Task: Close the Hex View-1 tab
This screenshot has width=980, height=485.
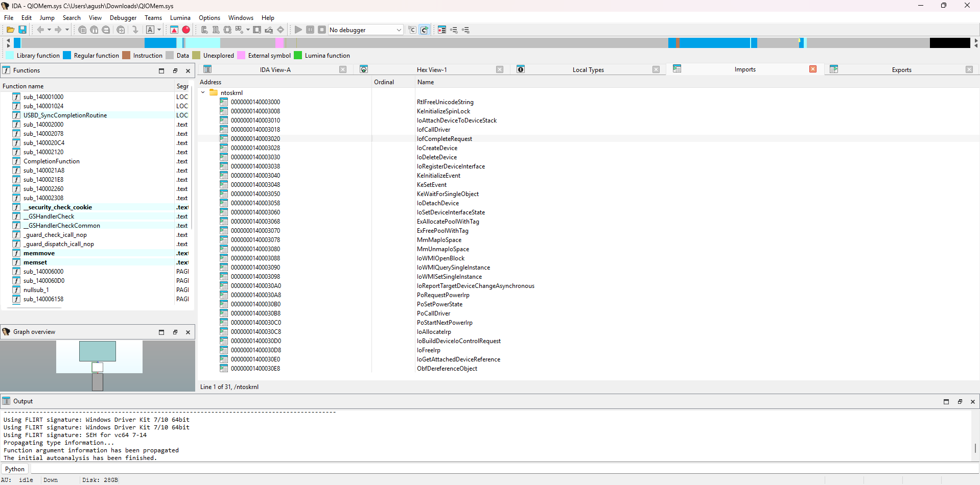Action: click(x=500, y=70)
